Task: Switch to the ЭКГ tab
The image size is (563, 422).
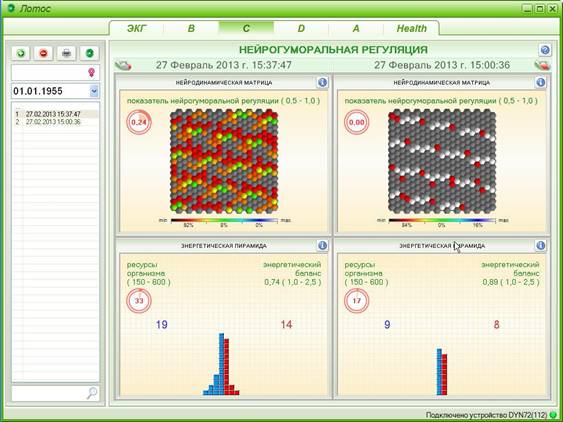Action: 137,28
